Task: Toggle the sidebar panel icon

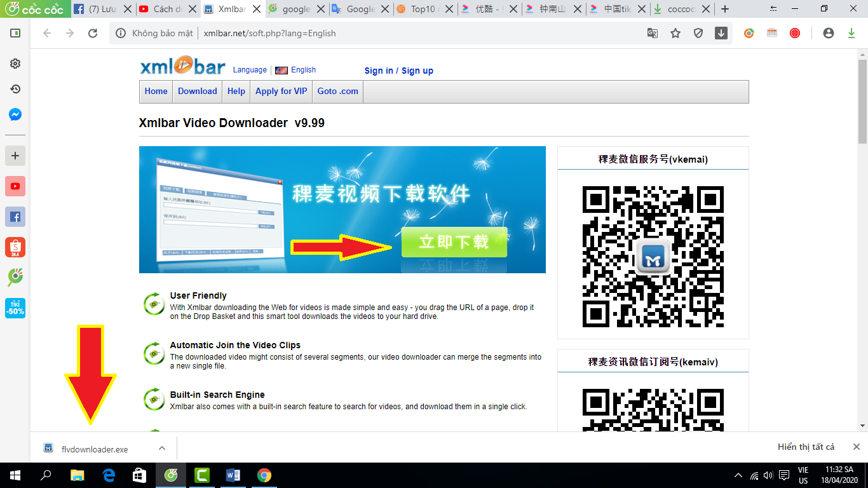Action: pos(15,33)
